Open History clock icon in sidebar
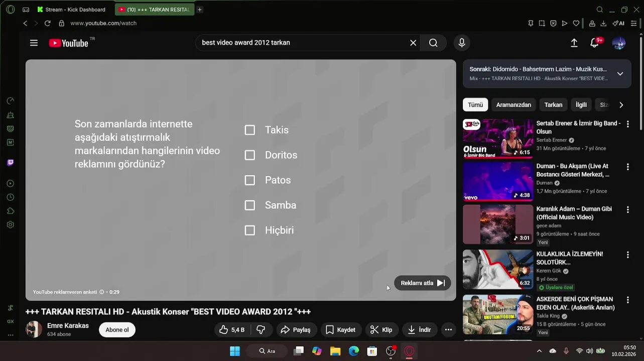 pyautogui.click(x=10, y=198)
